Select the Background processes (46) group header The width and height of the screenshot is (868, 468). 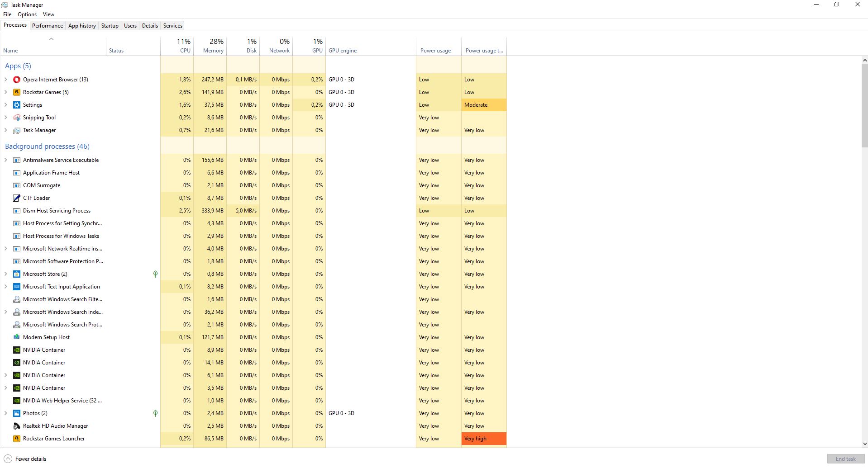pos(47,147)
